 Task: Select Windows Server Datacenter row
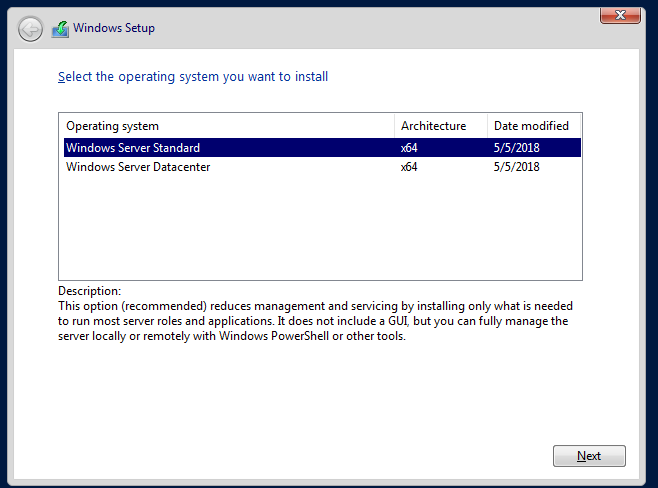pos(322,167)
